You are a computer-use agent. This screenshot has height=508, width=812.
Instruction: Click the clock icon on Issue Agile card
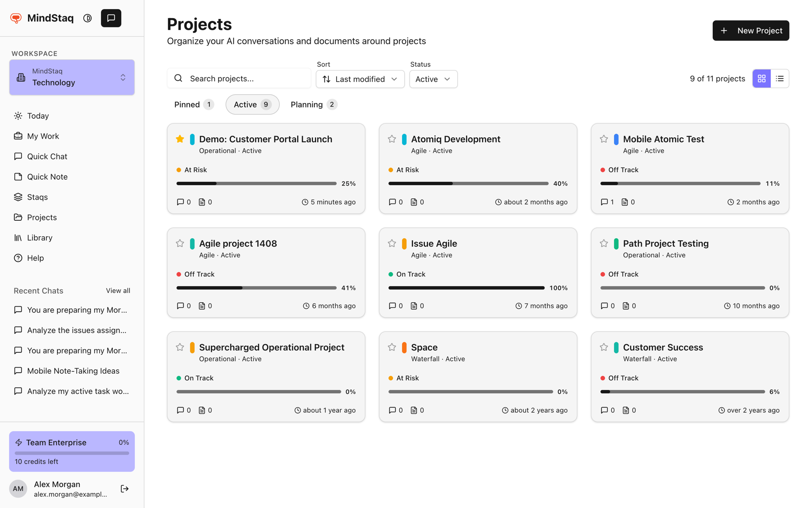518,306
